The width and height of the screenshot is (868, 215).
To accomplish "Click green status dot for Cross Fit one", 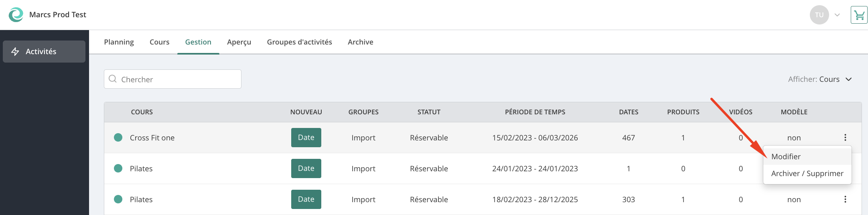I will point(118,138).
